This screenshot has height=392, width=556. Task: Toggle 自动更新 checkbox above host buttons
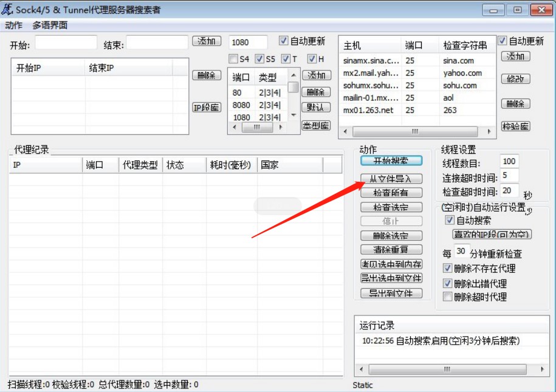point(502,41)
